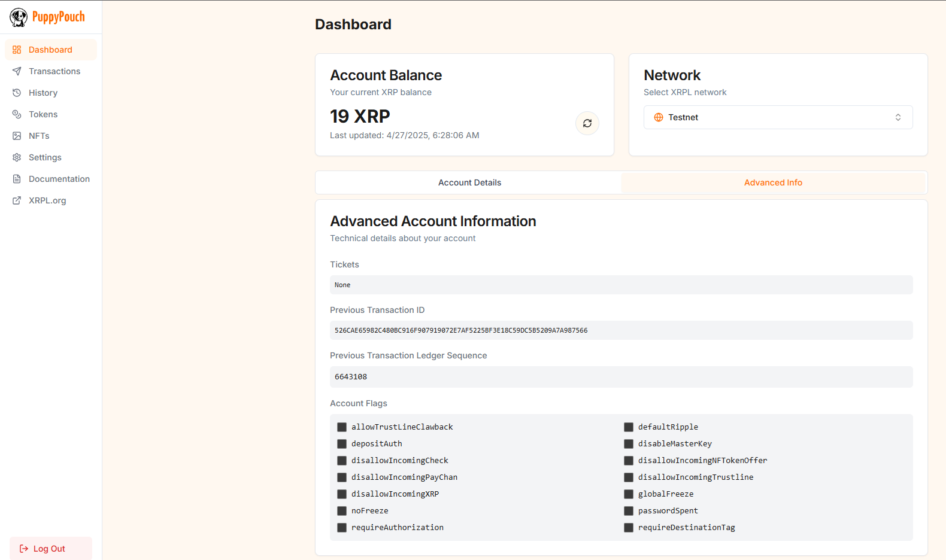Viewport: 946px width, 560px height.
Task: Click the Dashboard grid icon in sidebar
Action: [17, 50]
